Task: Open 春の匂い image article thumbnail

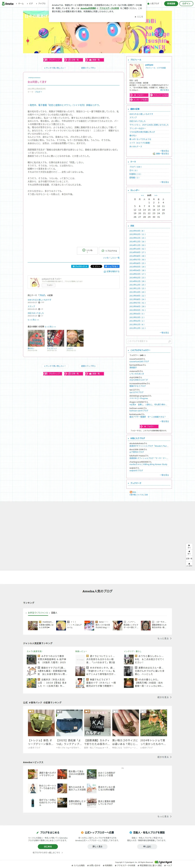Action: point(36,338)
